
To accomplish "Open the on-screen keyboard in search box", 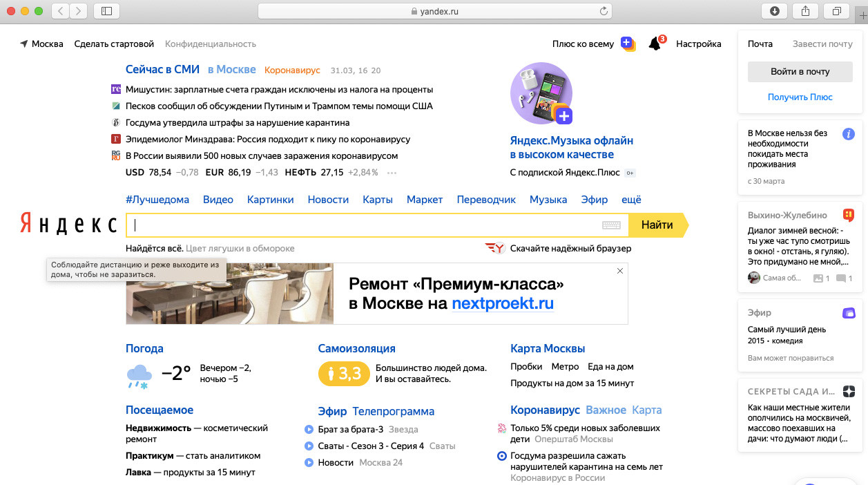I will [611, 225].
